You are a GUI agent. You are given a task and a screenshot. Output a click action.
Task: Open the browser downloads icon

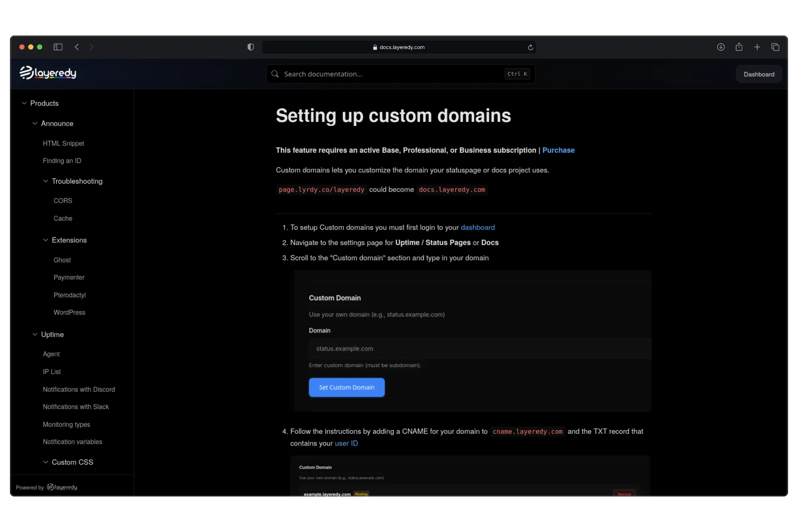coord(721,47)
